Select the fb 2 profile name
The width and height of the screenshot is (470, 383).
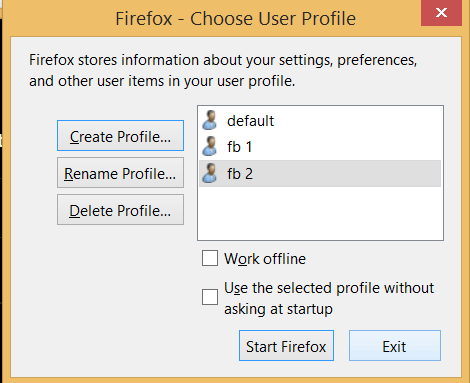[240, 174]
